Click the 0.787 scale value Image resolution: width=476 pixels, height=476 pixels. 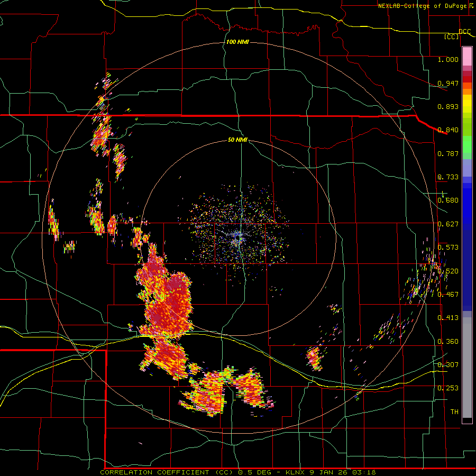pyautogui.click(x=448, y=153)
